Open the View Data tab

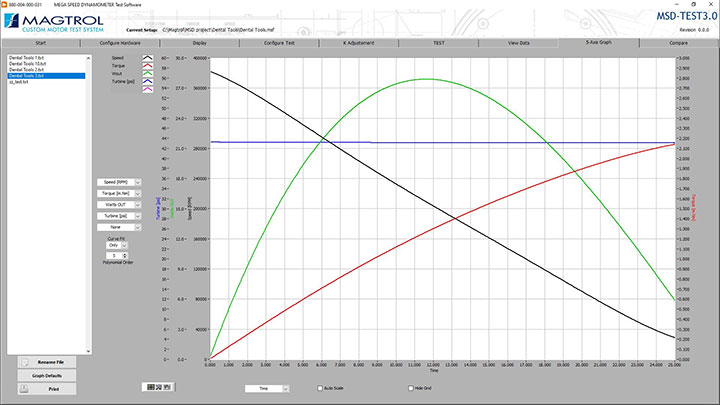(519, 44)
